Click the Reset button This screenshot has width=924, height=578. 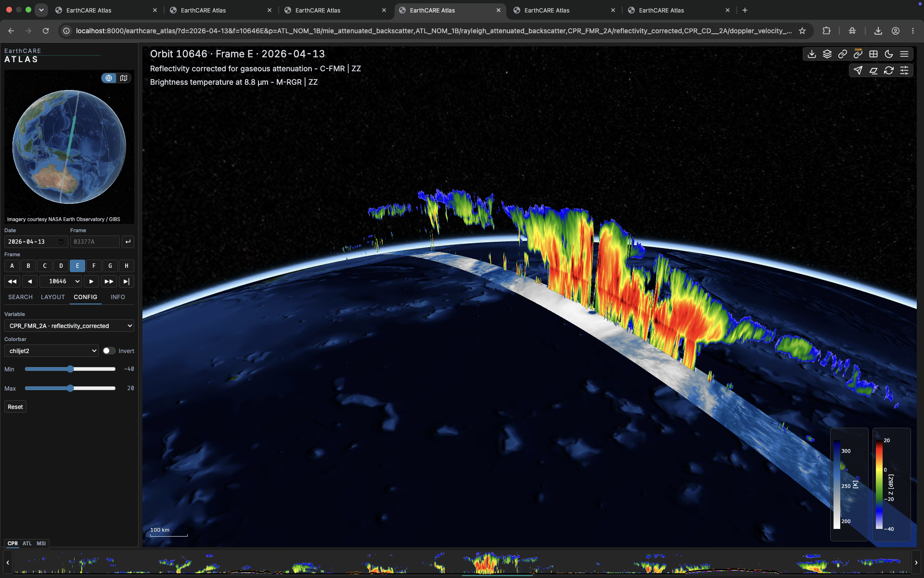click(15, 407)
